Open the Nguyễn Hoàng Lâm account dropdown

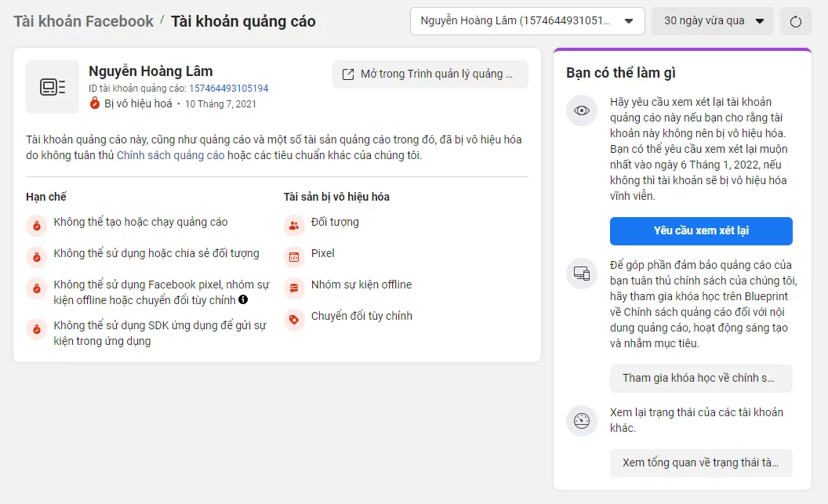point(527,21)
